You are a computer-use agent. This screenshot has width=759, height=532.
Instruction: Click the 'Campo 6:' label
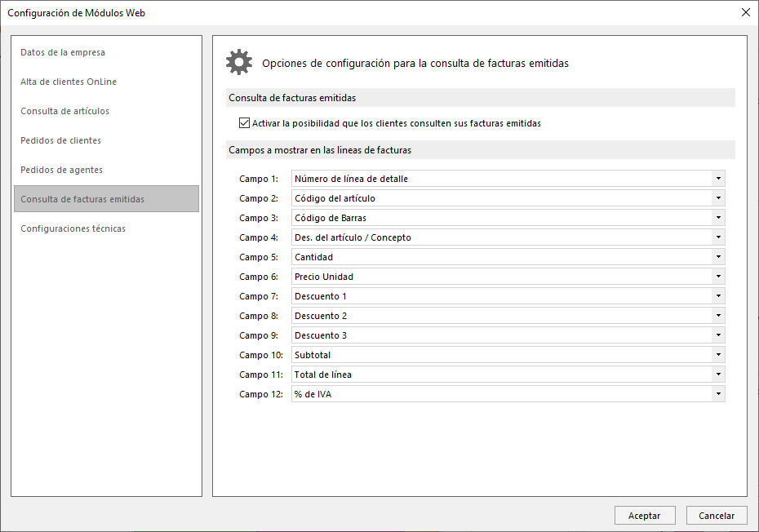pos(259,277)
